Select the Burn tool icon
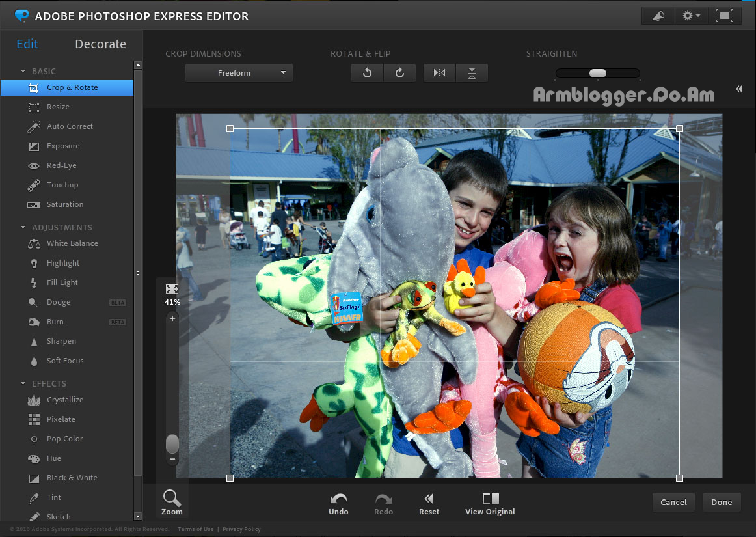Viewport: 756px width, 537px height. 34,322
